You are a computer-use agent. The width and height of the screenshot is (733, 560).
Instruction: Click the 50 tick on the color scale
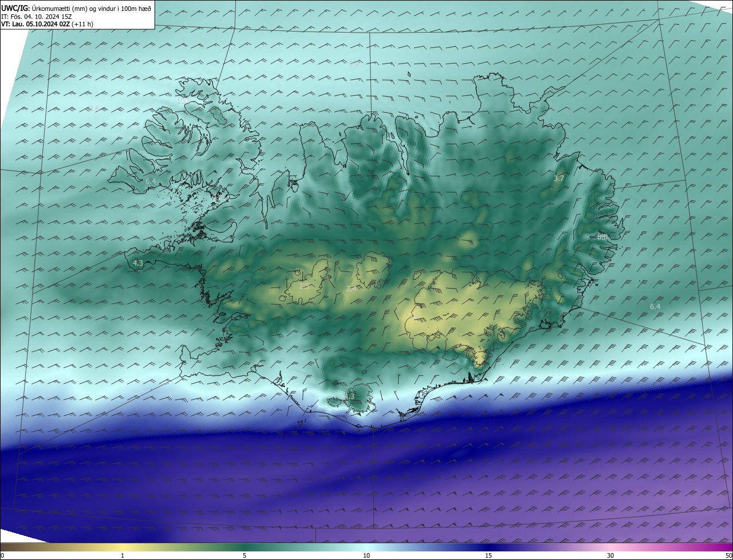[x=728, y=555]
